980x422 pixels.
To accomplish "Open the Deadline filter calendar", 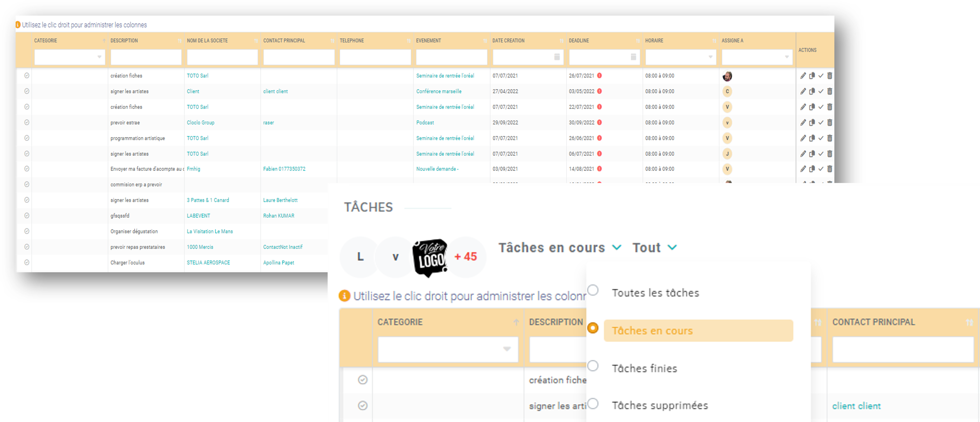I will coord(633,57).
